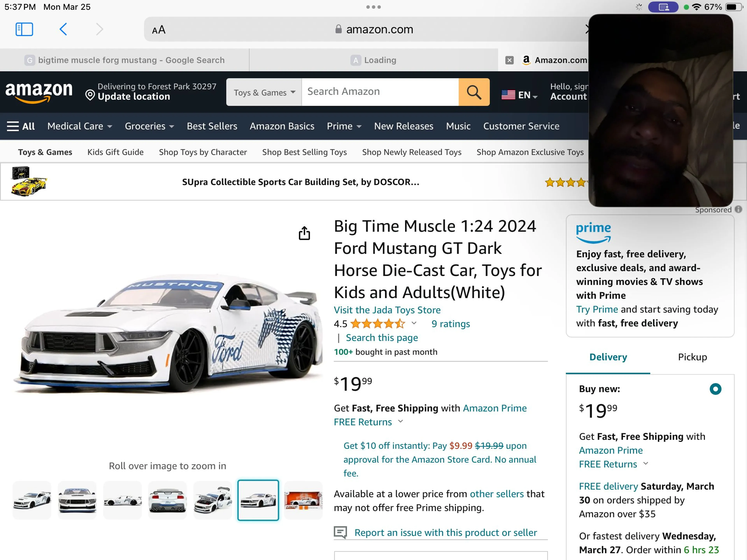Open Shop Best Selling Toys

click(x=305, y=152)
